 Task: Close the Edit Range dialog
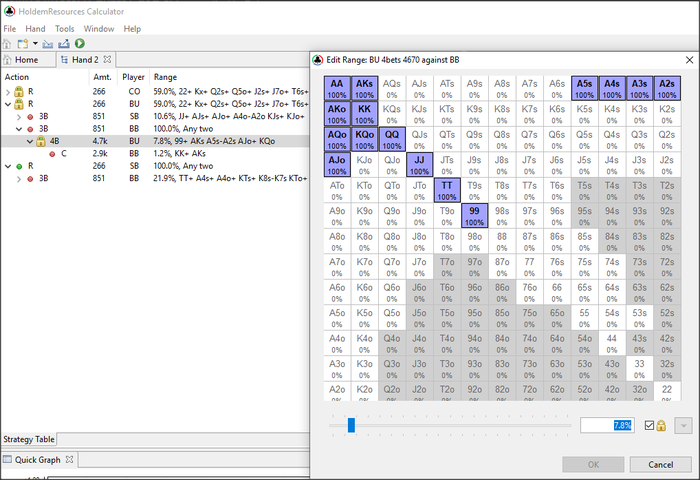coord(689,60)
